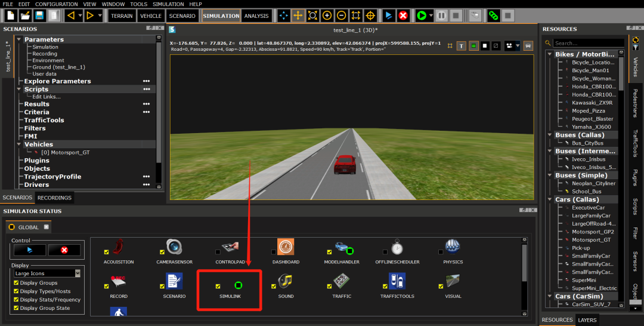Select the blue four-arrow move tool
The width and height of the screenshot is (644, 326).
pos(283,16)
